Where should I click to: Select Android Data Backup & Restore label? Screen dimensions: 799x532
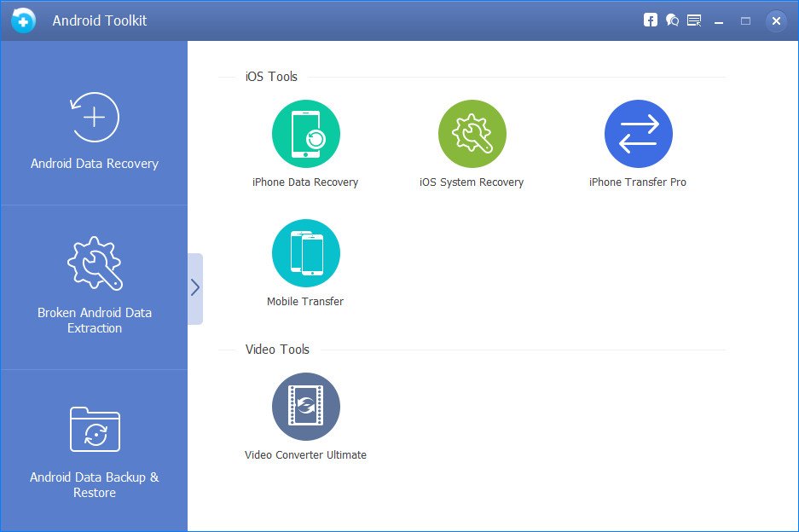(x=94, y=485)
